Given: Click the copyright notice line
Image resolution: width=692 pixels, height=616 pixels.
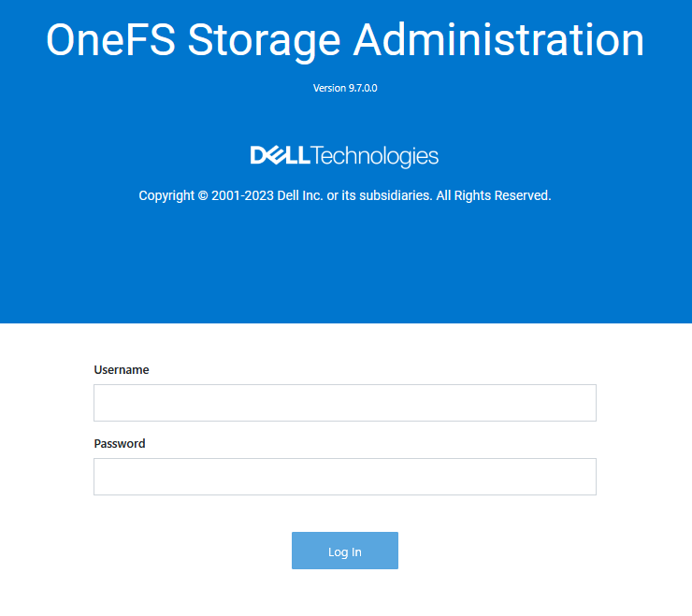Looking at the screenshot, I should click(344, 196).
